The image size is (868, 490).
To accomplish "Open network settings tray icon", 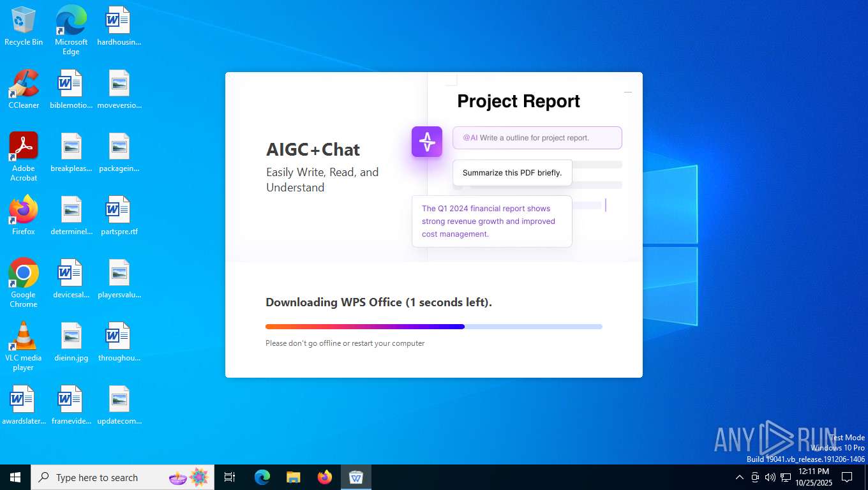I will [786, 477].
